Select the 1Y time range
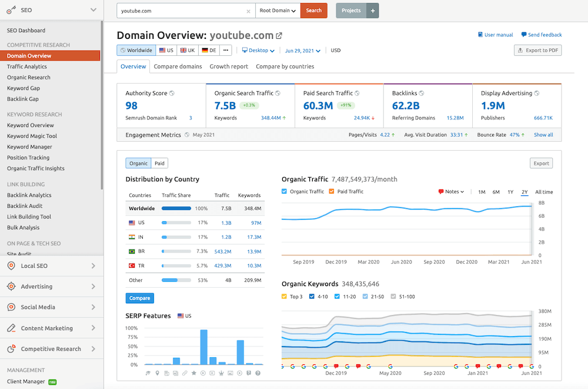Viewport: 588px width, 389px height. [x=510, y=192]
